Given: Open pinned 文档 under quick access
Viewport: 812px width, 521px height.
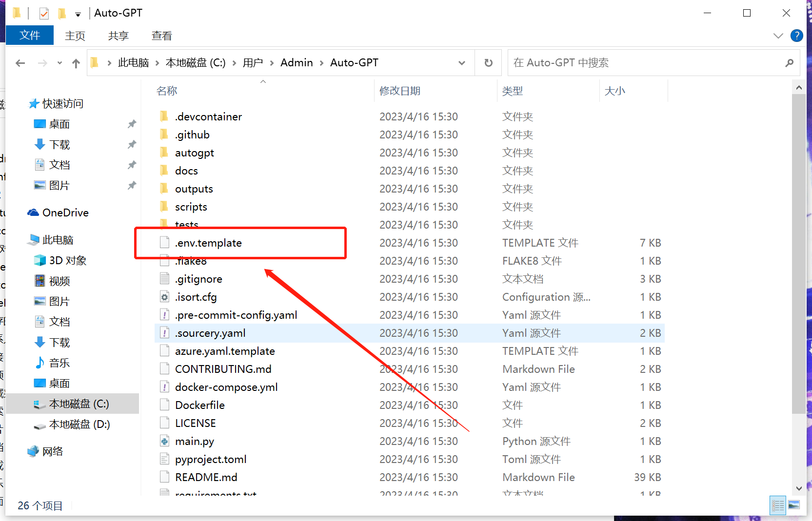Looking at the screenshot, I should coord(59,165).
